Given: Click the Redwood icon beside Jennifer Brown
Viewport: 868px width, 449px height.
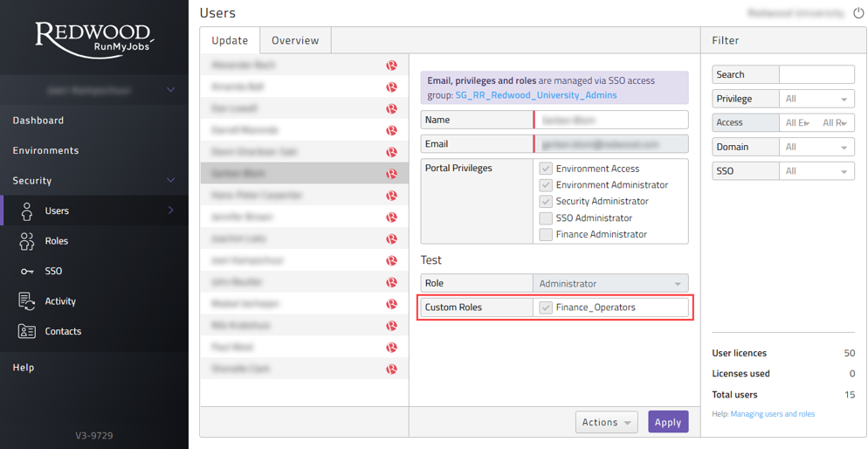Looking at the screenshot, I should (x=392, y=217).
